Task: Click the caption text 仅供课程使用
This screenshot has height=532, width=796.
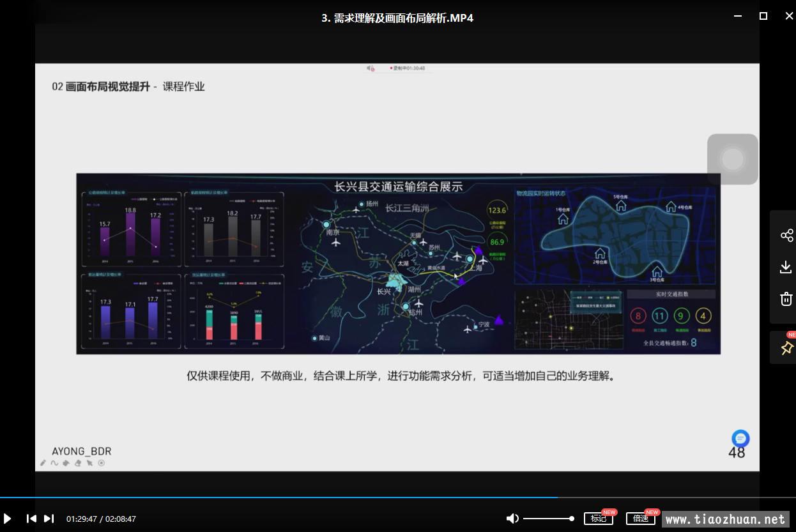Action: tap(218, 376)
